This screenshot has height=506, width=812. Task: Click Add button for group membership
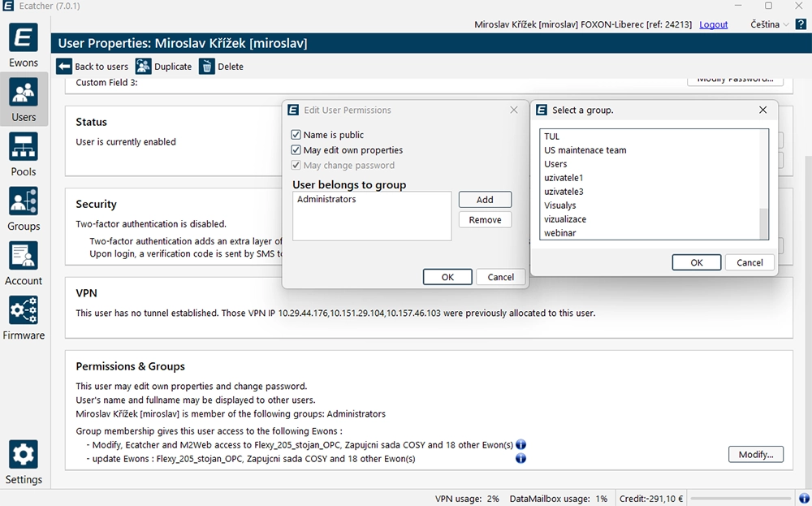485,200
